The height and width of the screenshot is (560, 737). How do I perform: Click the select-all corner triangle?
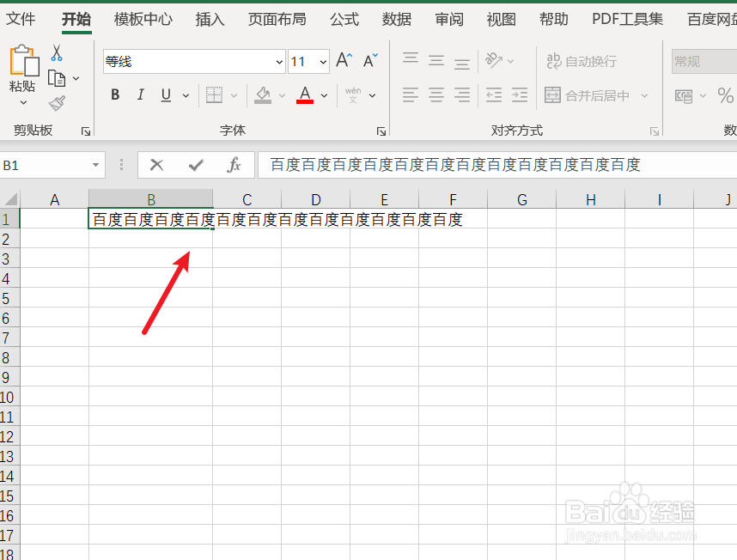(9, 199)
